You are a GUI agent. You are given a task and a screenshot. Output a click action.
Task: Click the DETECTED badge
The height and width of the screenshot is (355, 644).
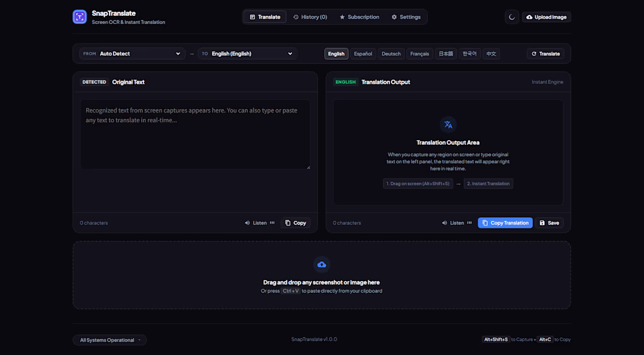[94, 82]
